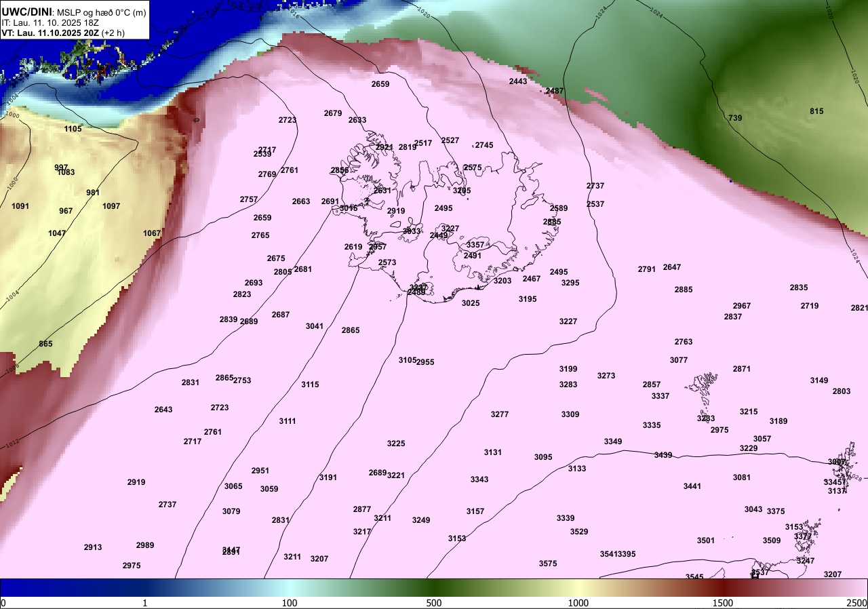Click the value 967 over the yellow region
Screen dimensions: 868x609
point(66,211)
